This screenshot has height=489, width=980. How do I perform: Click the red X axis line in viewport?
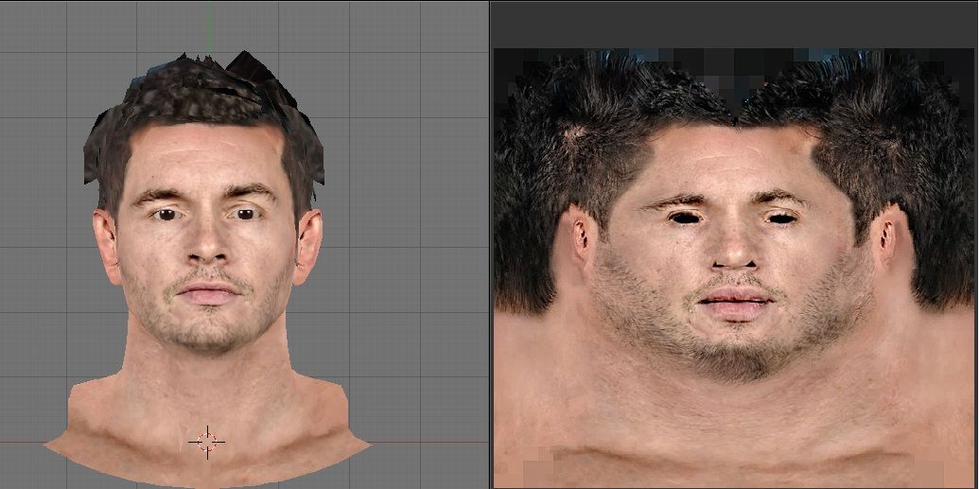tap(24, 442)
